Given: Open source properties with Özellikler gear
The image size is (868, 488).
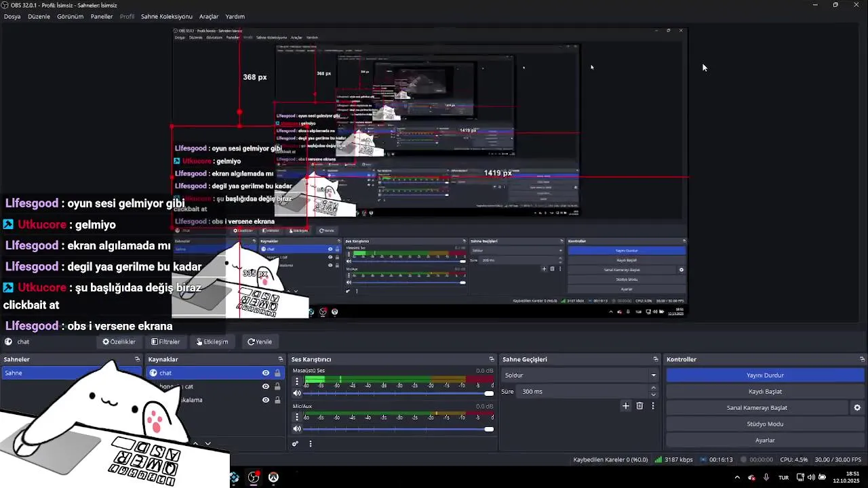Looking at the screenshot, I should 119,342.
